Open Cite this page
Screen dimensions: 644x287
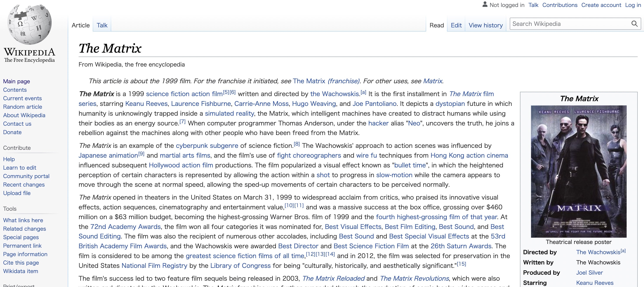click(21, 263)
